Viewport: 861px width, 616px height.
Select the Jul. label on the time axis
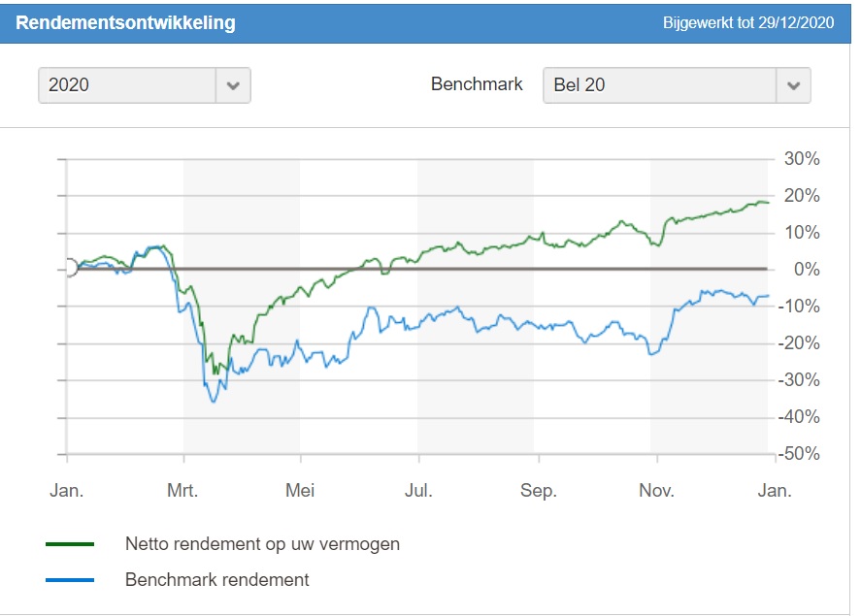418,491
